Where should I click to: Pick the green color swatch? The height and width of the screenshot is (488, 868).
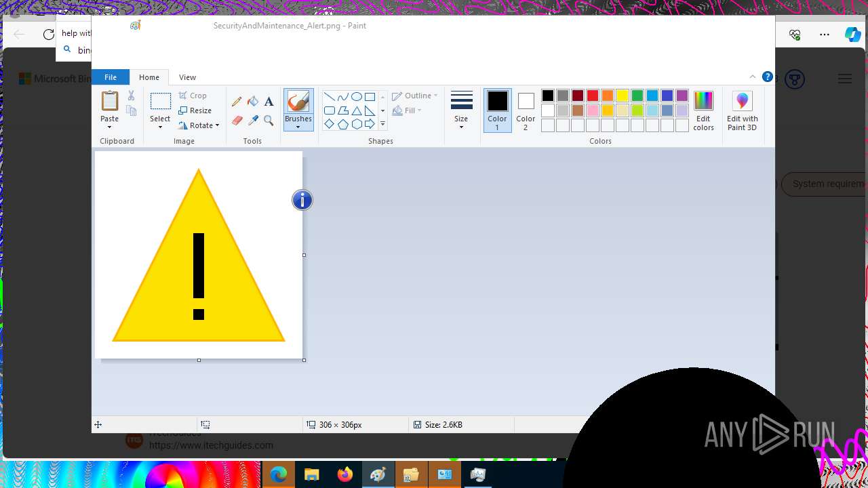coord(637,96)
